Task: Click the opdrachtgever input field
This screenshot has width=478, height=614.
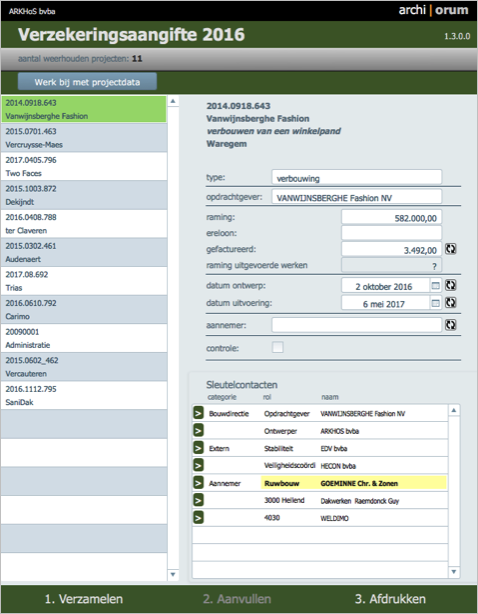Action: 357,197
